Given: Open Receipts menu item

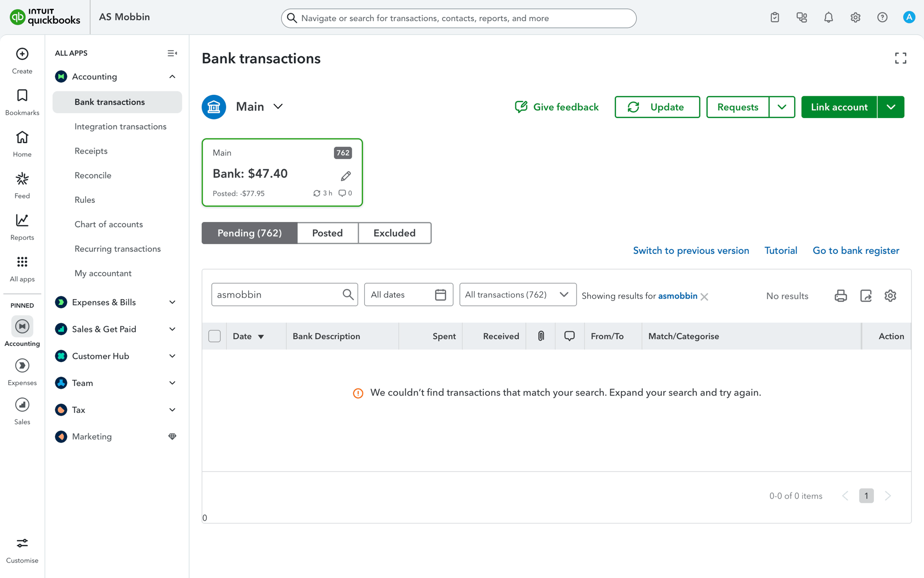Looking at the screenshot, I should point(91,151).
